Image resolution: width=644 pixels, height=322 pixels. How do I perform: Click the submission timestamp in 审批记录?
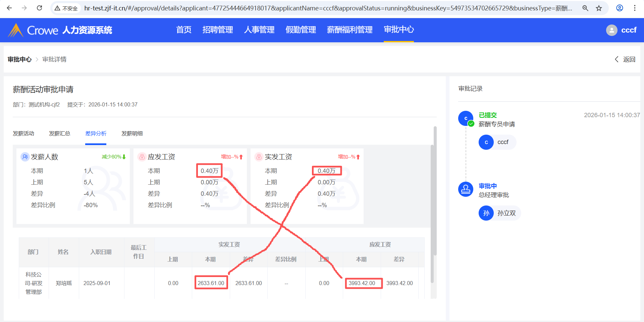[x=612, y=115]
